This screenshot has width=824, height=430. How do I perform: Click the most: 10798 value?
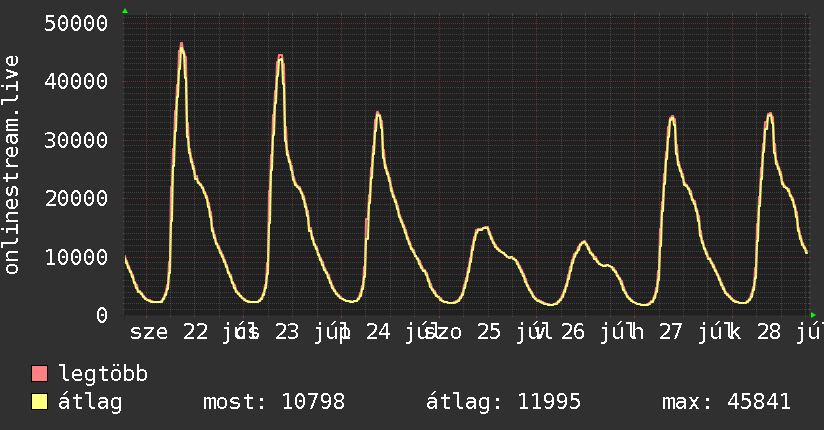(274, 402)
